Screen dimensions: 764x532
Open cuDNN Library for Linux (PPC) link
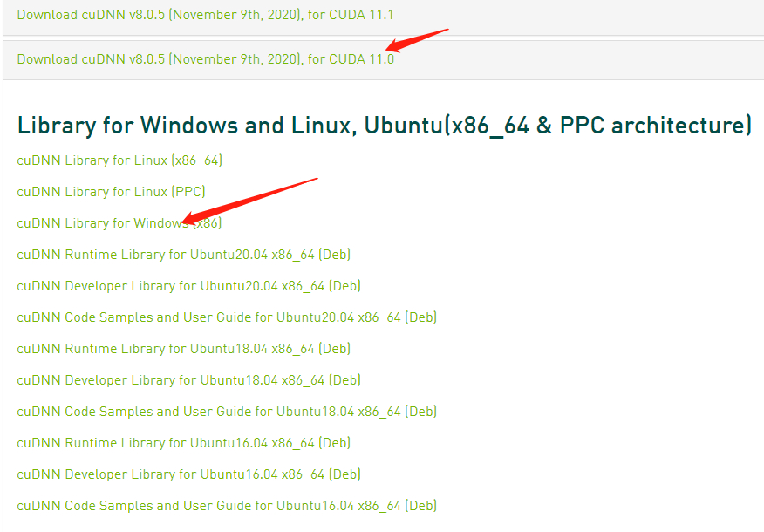click(111, 192)
